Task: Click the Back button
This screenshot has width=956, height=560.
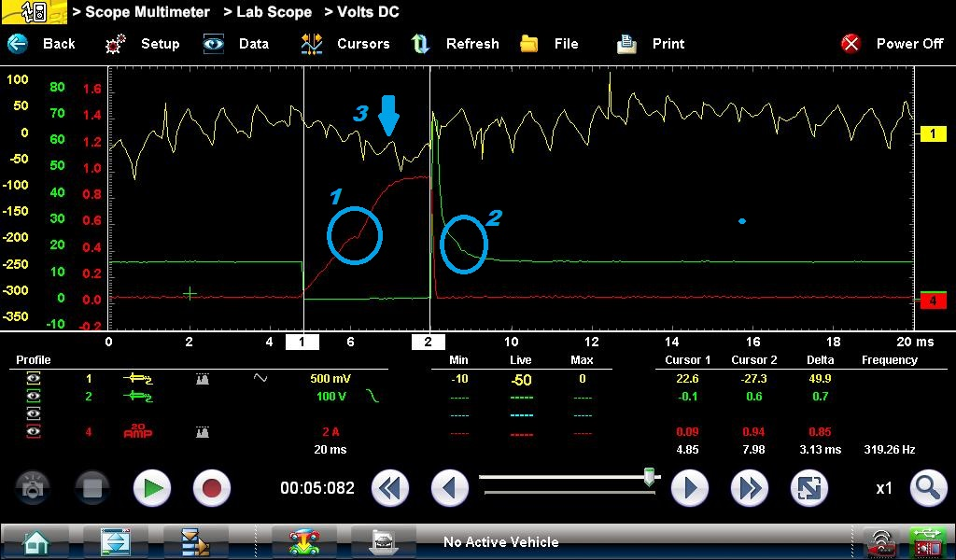Action: tap(42, 44)
